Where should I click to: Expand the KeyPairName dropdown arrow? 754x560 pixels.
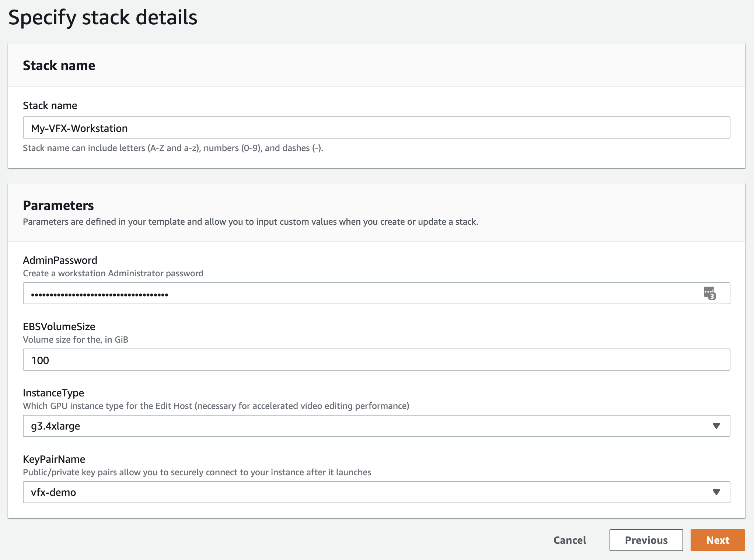(716, 492)
